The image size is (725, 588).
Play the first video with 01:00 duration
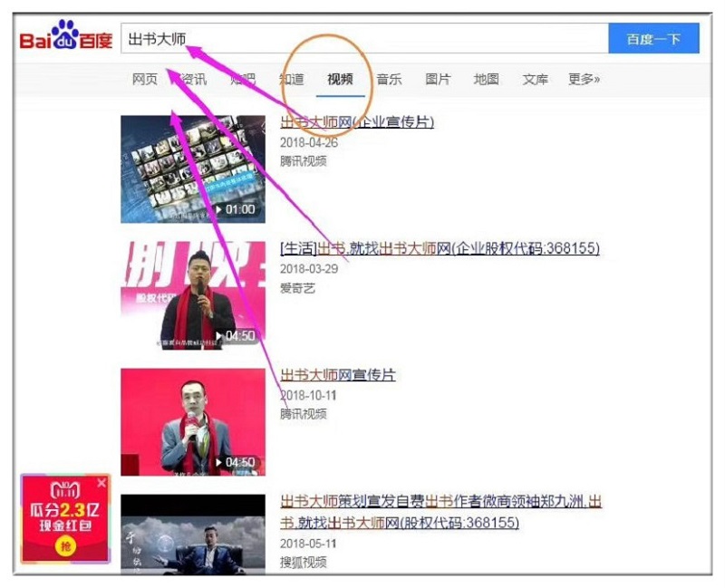(x=193, y=169)
